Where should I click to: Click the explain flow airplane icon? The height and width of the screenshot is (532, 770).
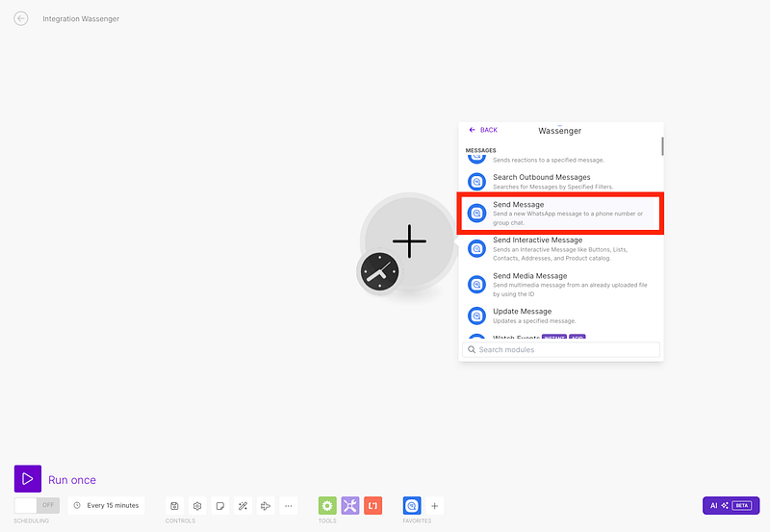point(266,505)
